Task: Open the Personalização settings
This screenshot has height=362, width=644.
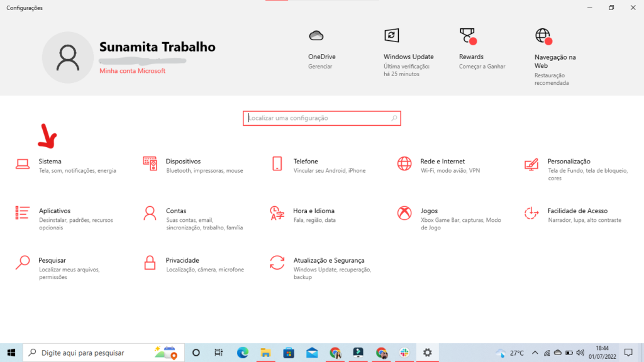Action: pos(569,162)
